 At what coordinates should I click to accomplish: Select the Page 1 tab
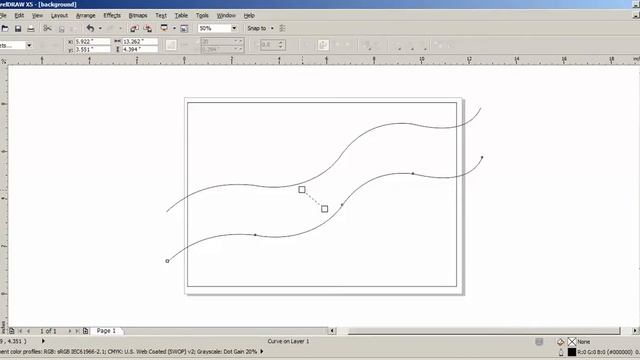(x=106, y=331)
